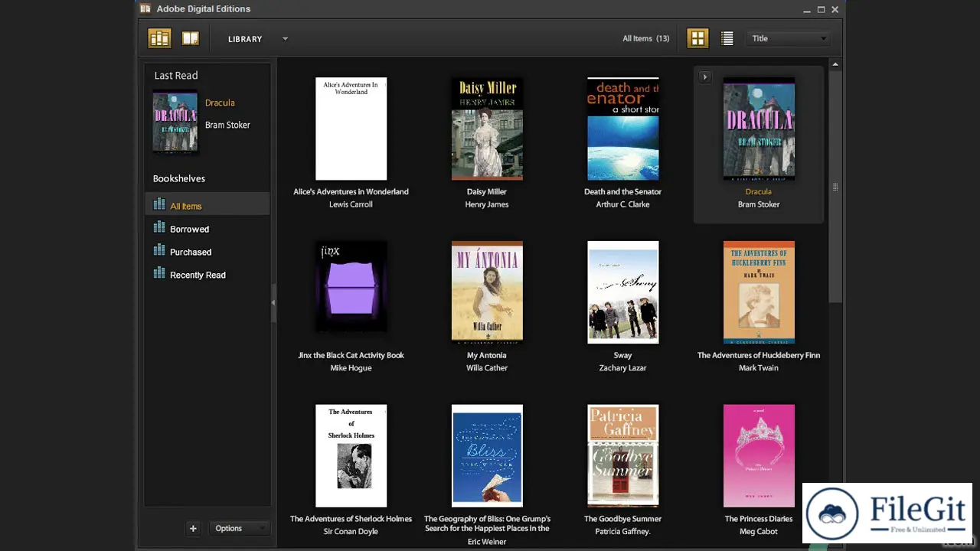Select All Items bookshelf
The height and width of the screenshot is (551, 980).
(207, 206)
